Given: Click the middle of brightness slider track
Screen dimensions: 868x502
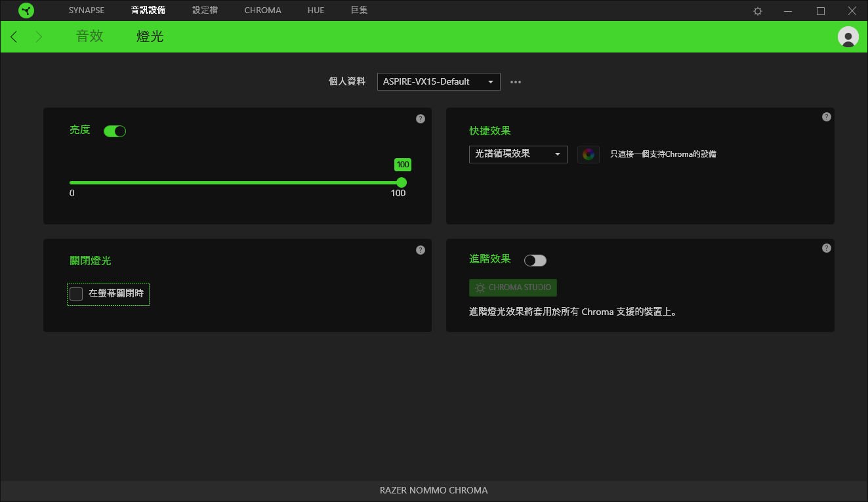Looking at the screenshot, I should pyautogui.click(x=236, y=182).
